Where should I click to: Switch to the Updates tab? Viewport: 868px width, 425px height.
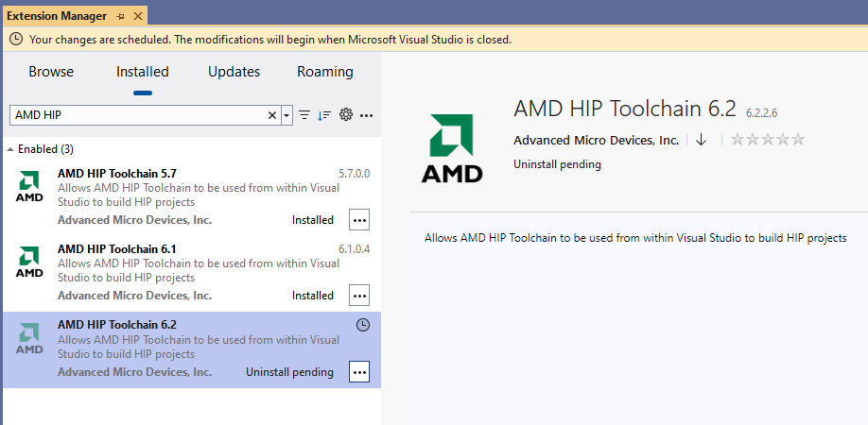(x=234, y=72)
